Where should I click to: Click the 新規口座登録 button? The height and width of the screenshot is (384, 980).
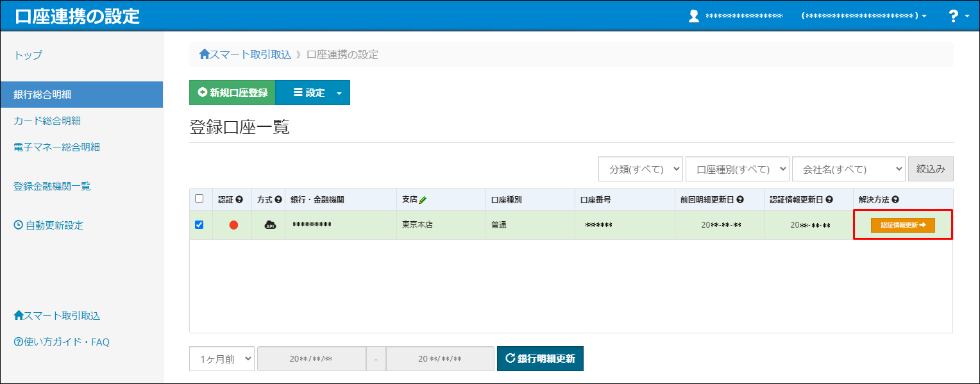pos(231,92)
